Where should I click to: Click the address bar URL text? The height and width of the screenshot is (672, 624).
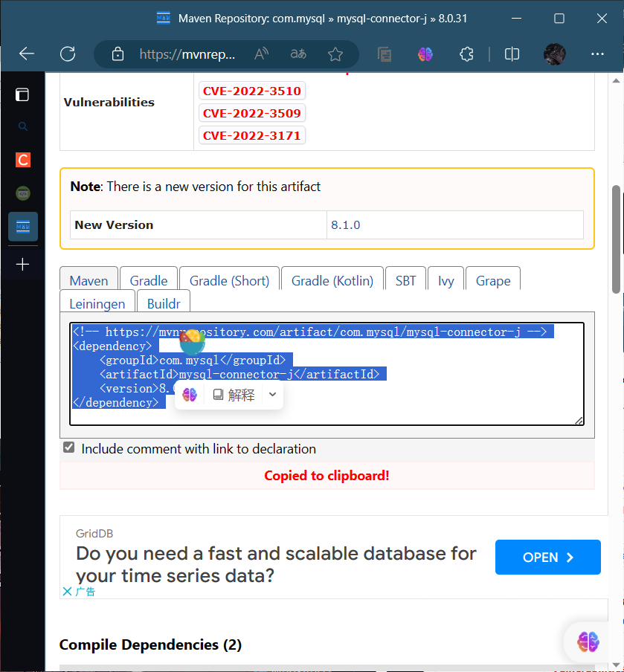pos(187,54)
